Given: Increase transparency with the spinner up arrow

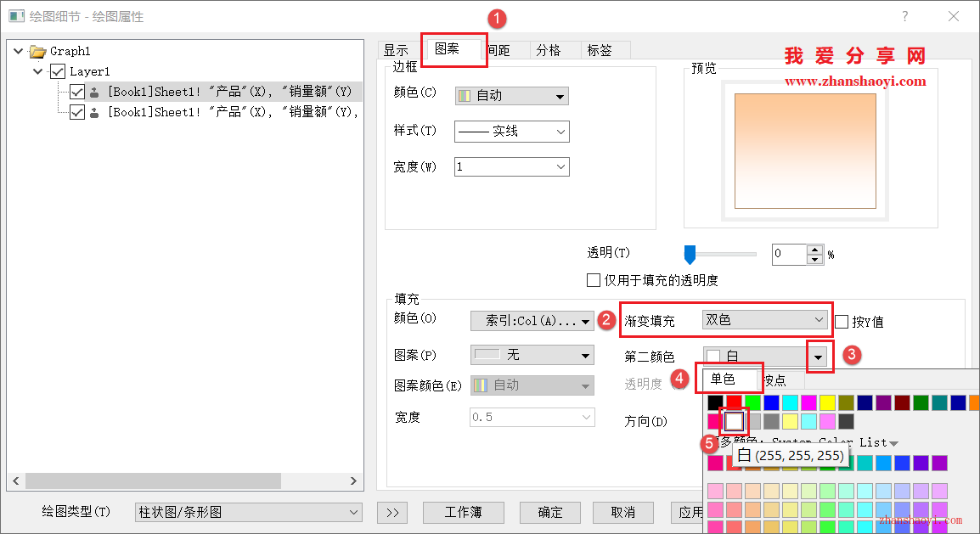Looking at the screenshot, I should (x=815, y=250).
